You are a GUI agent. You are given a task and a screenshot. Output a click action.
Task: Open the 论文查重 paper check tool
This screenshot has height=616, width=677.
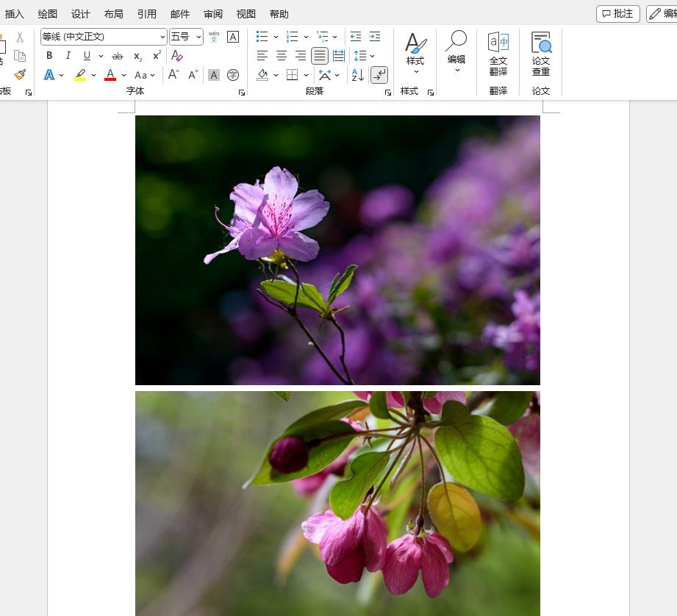point(540,53)
